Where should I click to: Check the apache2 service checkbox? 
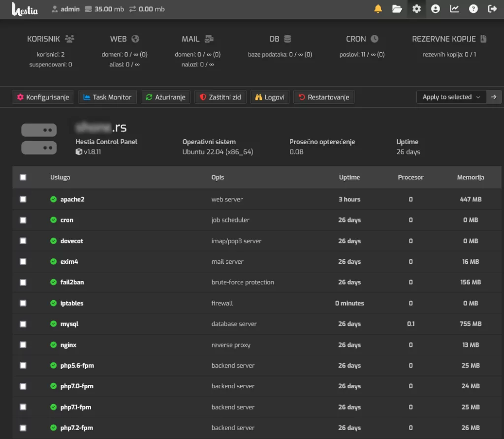pyautogui.click(x=23, y=199)
